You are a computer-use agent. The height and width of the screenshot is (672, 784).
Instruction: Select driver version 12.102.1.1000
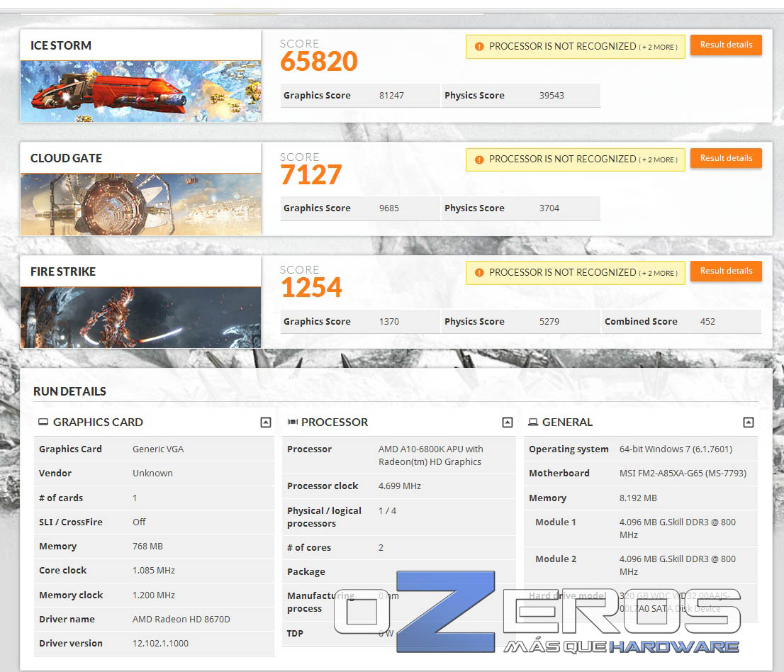coord(160,644)
